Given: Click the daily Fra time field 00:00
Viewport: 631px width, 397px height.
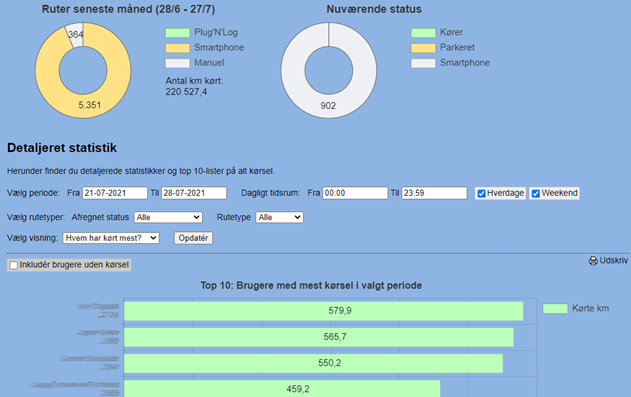Looking at the screenshot, I should coord(355,193).
